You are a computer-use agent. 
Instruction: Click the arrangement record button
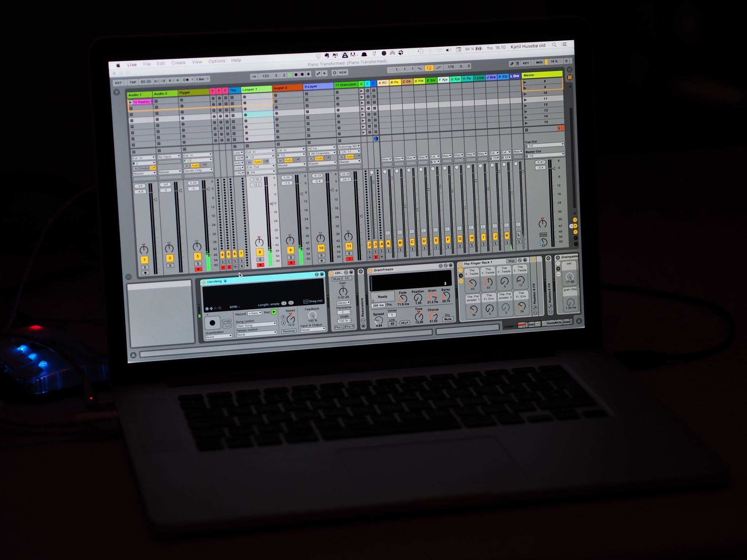tap(302, 74)
